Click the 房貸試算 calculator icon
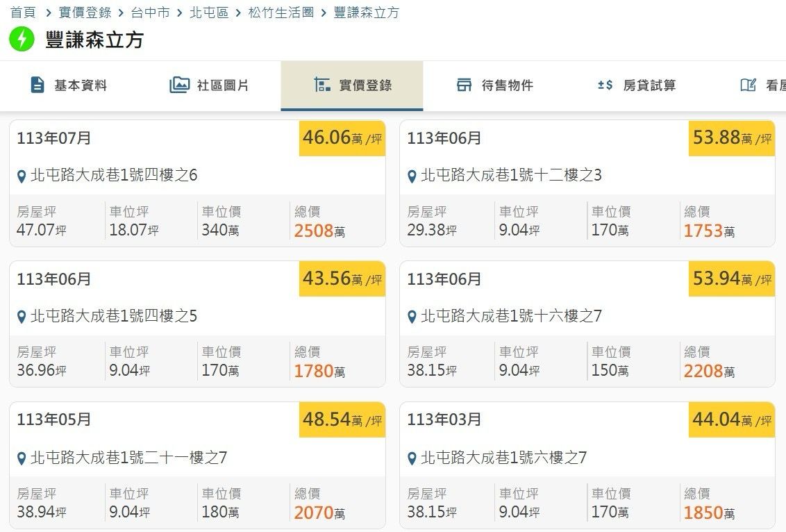The image size is (786, 532). click(x=605, y=85)
